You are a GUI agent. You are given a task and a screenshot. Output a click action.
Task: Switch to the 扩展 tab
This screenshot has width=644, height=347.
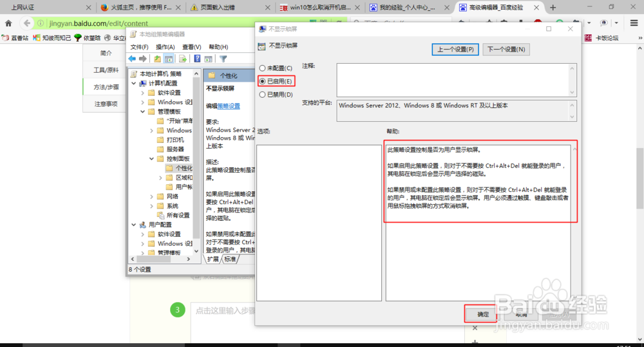[213, 259]
